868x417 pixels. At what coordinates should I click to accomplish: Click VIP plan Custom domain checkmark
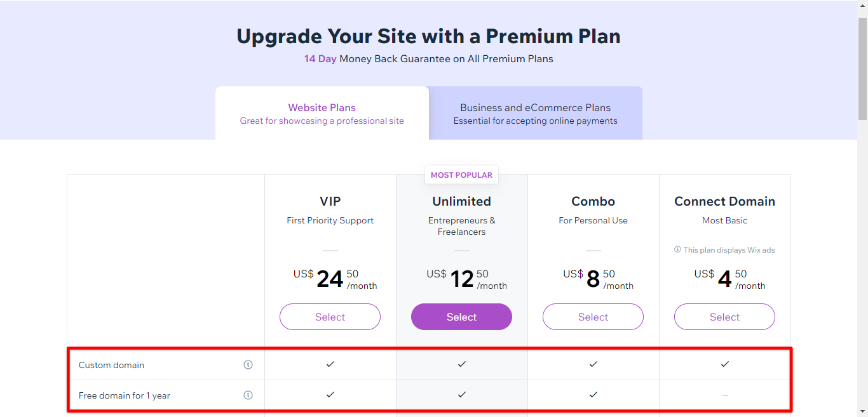point(330,364)
